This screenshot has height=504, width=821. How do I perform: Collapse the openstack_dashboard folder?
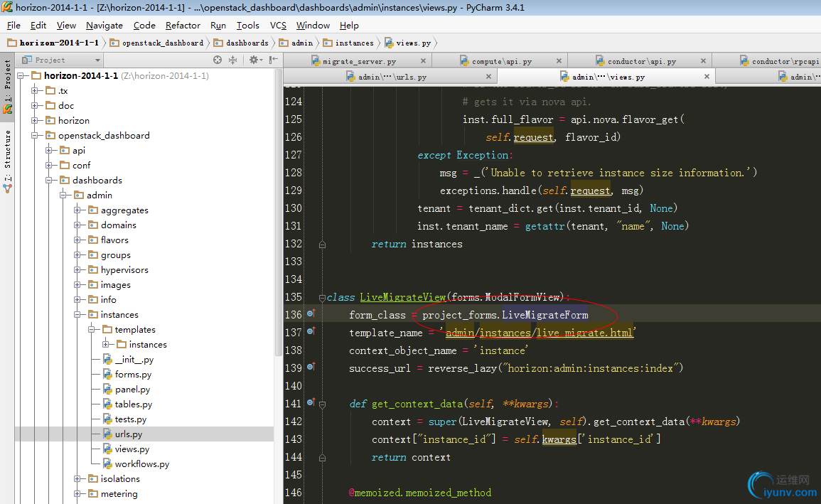click(34, 135)
